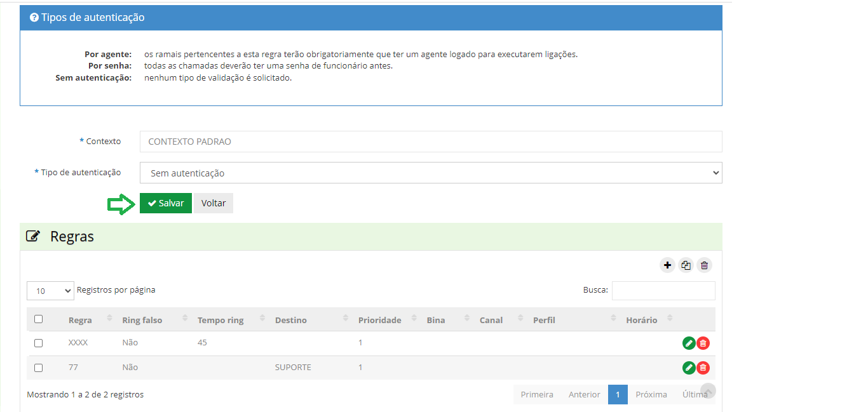The image size is (868, 412).
Task: Sort by the Destino column
Action: coord(310,320)
